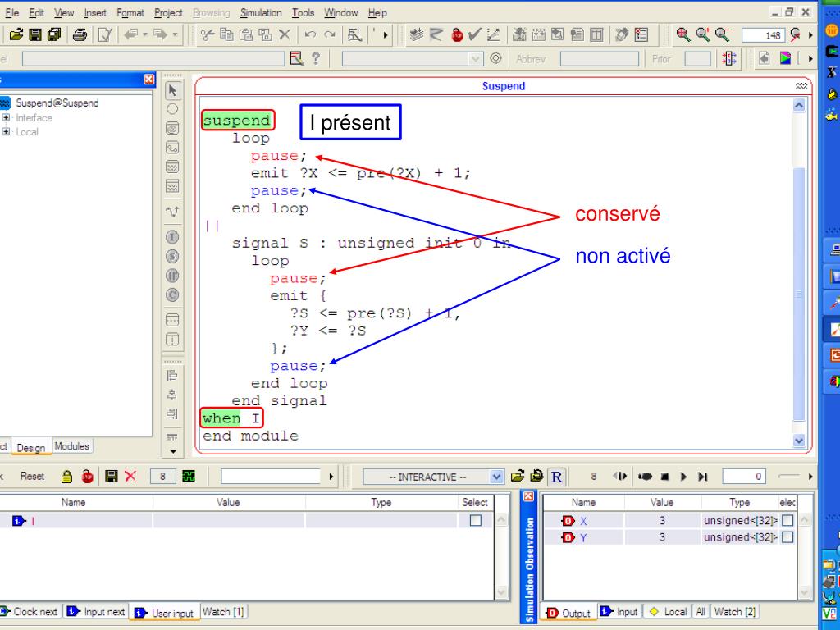
Task: Select the circled C tool in palette
Action: [x=172, y=295]
